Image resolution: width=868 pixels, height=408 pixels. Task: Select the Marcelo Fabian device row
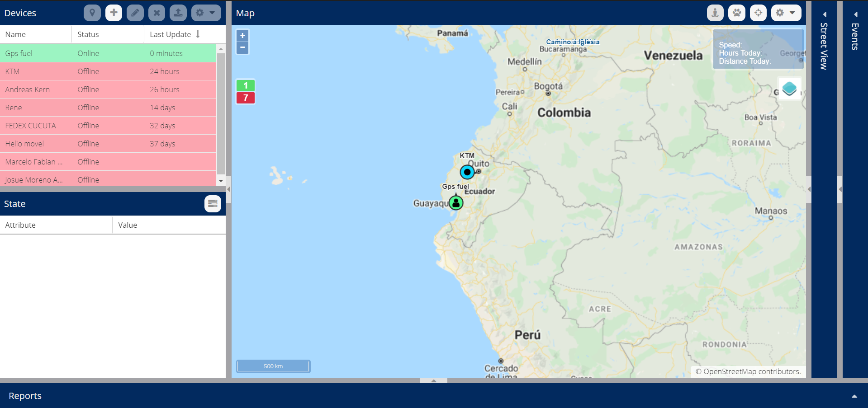tap(108, 162)
